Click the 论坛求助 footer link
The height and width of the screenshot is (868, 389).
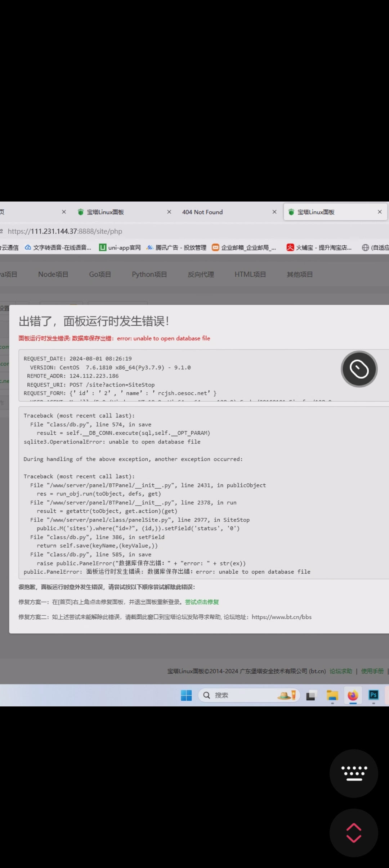tap(341, 671)
